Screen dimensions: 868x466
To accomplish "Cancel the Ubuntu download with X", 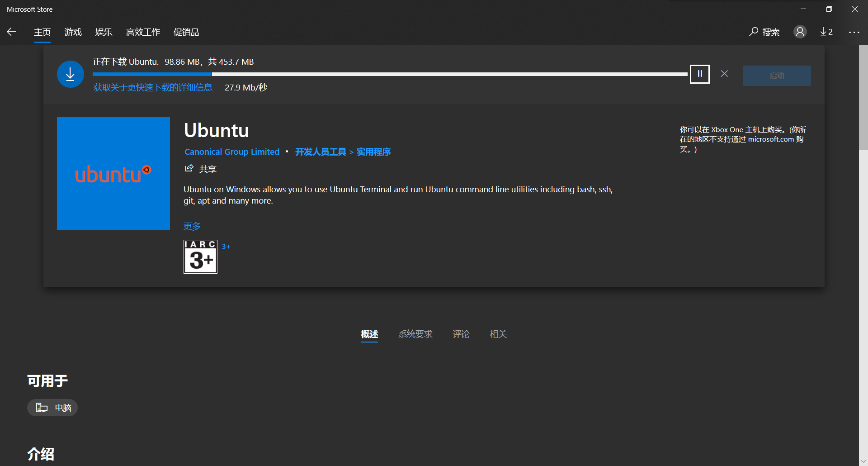I will click(x=724, y=74).
